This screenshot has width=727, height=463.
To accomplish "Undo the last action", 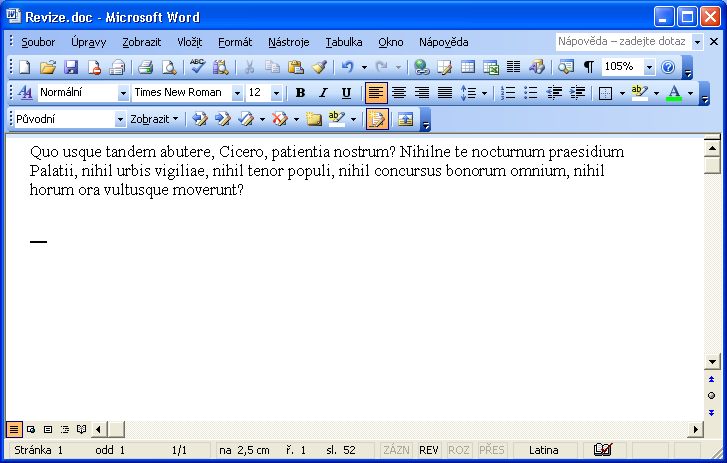I will pyautogui.click(x=348, y=68).
